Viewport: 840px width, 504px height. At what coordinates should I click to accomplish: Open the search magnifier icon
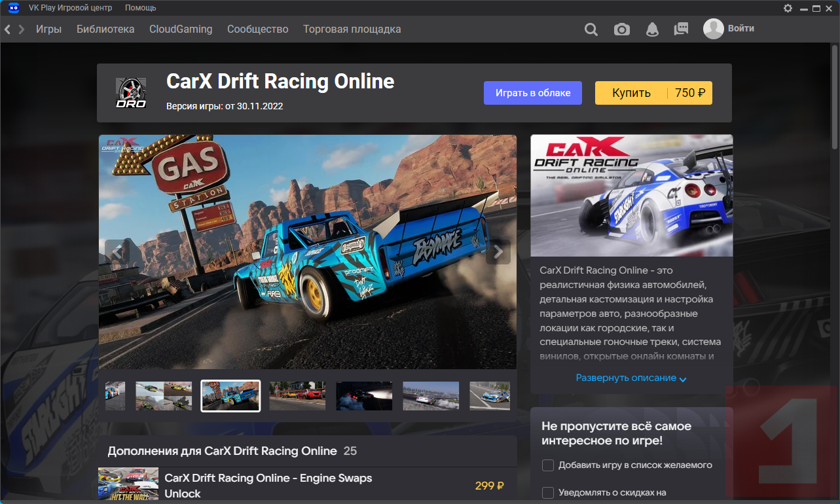tap(591, 29)
